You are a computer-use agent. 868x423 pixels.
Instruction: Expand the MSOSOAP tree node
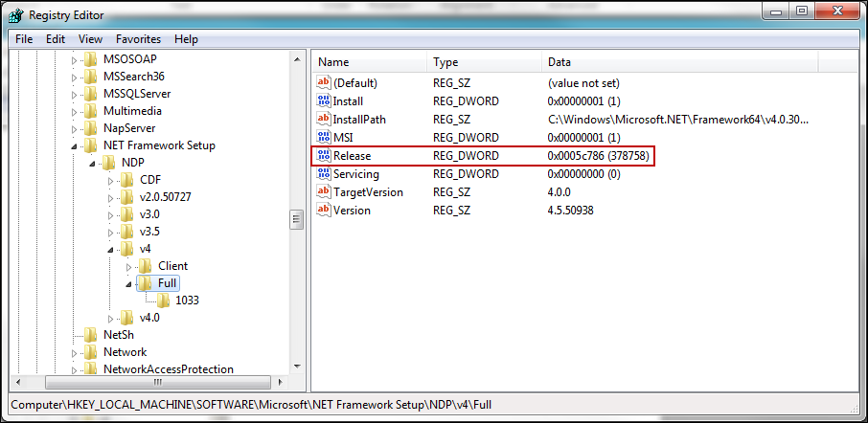[75, 60]
